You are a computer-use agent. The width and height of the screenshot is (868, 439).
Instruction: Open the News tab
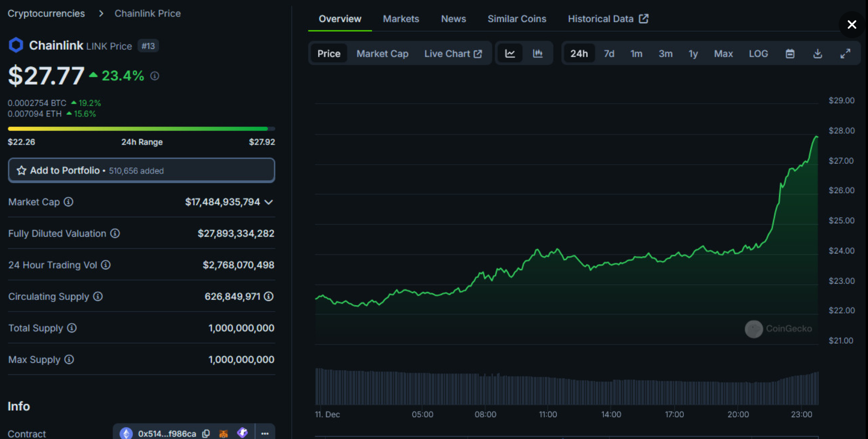(x=453, y=19)
